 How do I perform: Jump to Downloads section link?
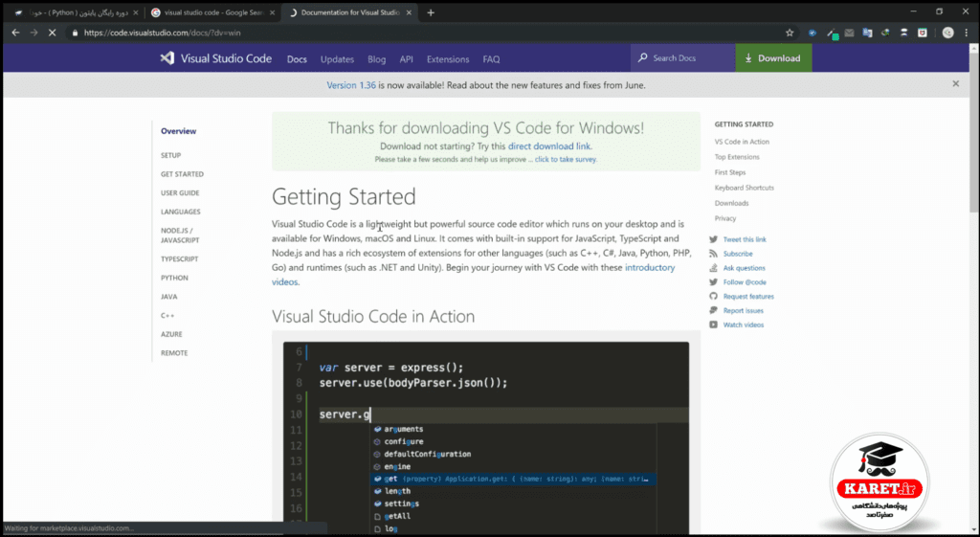point(732,203)
